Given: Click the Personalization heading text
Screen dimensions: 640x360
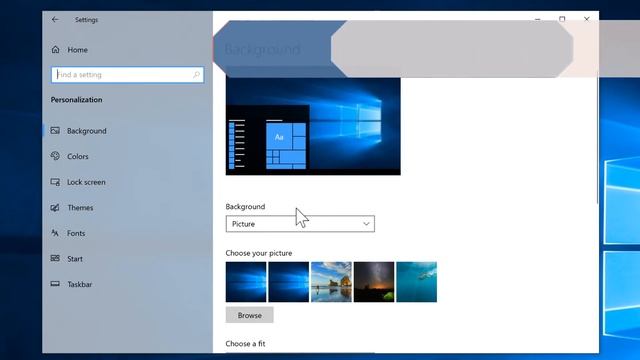Looking at the screenshot, I should point(76,100).
